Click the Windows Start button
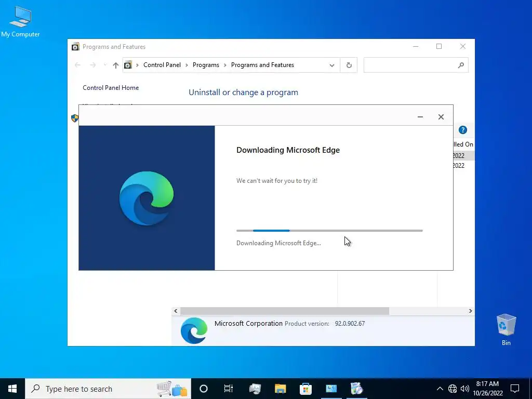 [12, 389]
